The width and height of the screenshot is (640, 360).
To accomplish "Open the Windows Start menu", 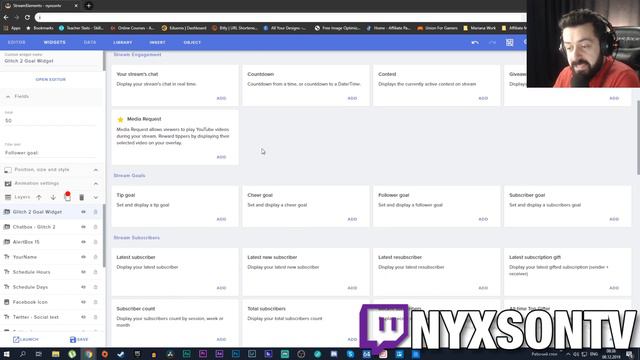I will [7, 354].
